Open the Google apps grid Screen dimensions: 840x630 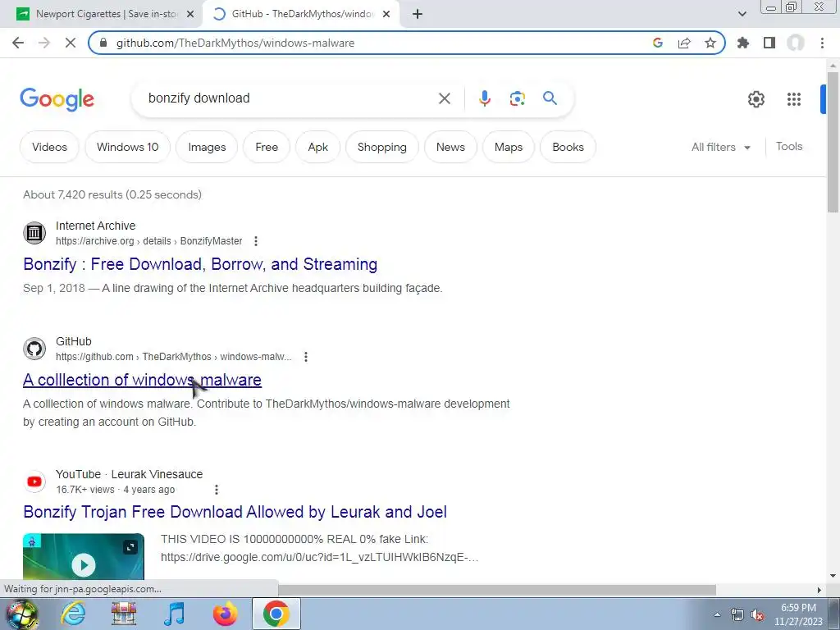click(x=793, y=99)
